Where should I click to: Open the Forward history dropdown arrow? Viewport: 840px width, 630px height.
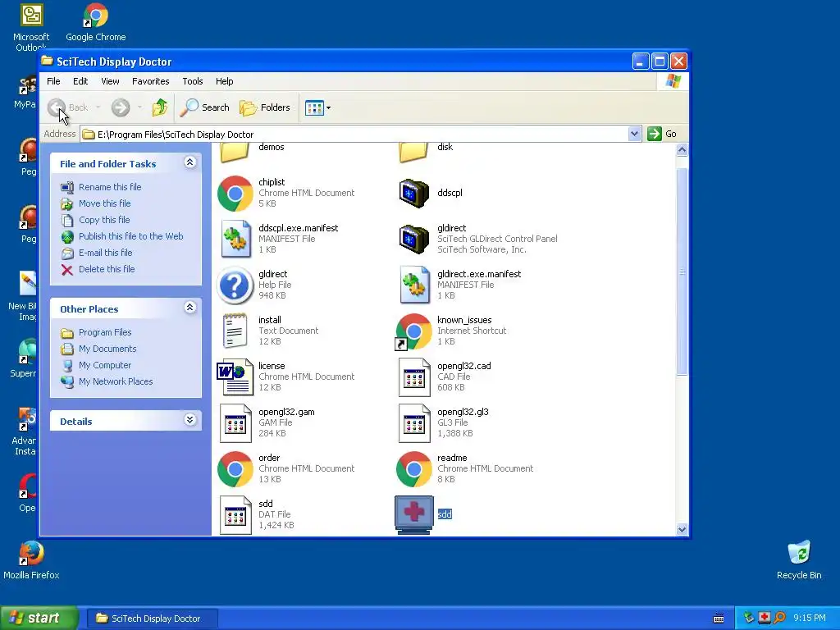pyautogui.click(x=139, y=107)
